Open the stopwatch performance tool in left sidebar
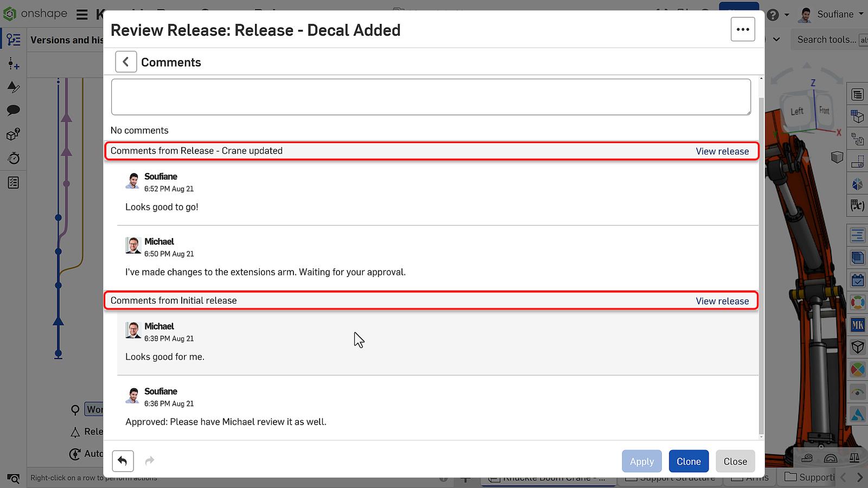The image size is (868, 488). point(13,158)
